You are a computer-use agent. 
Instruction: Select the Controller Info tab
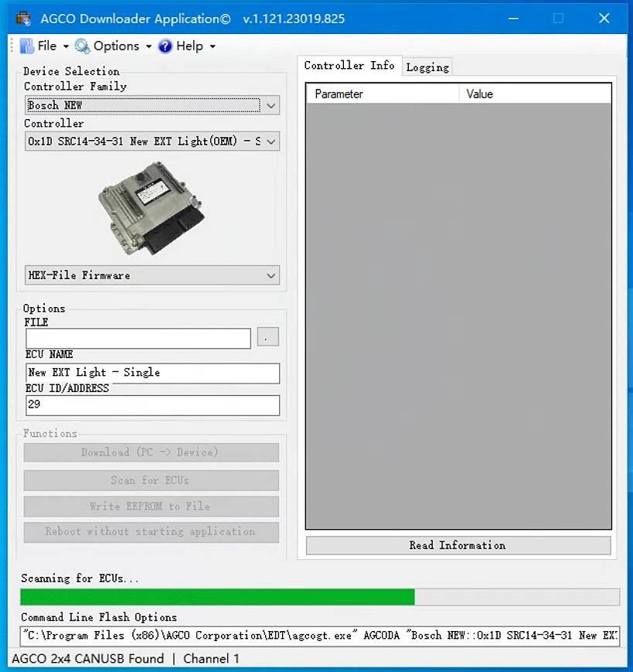[x=350, y=66]
